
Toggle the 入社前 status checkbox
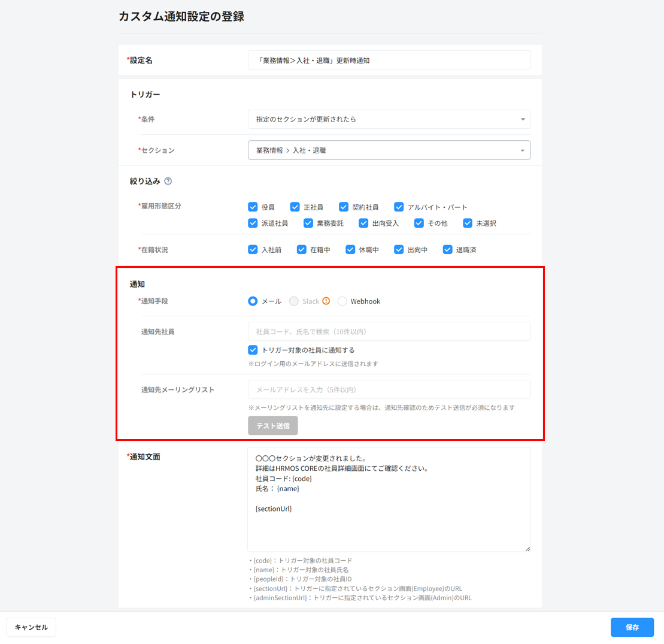click(x=253, y=250)
